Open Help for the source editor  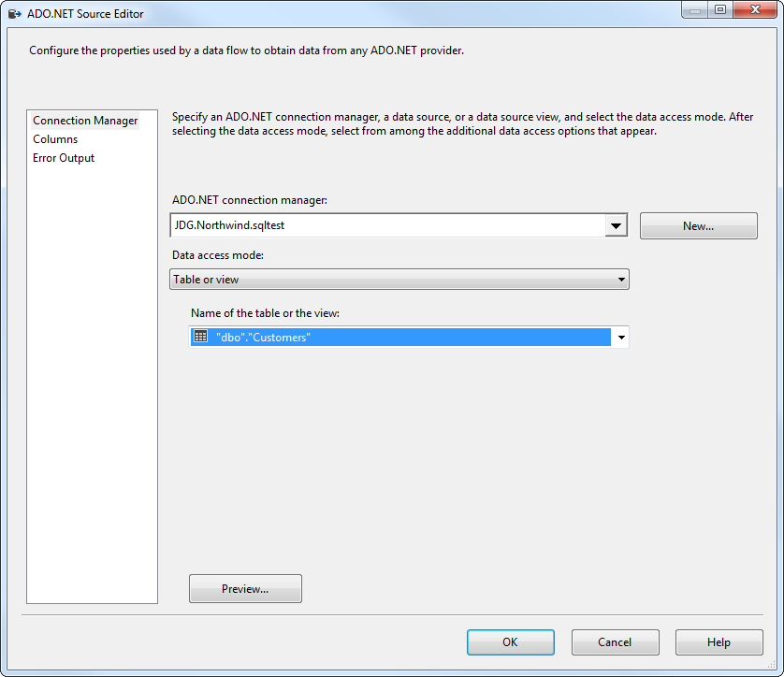[719, 642]
